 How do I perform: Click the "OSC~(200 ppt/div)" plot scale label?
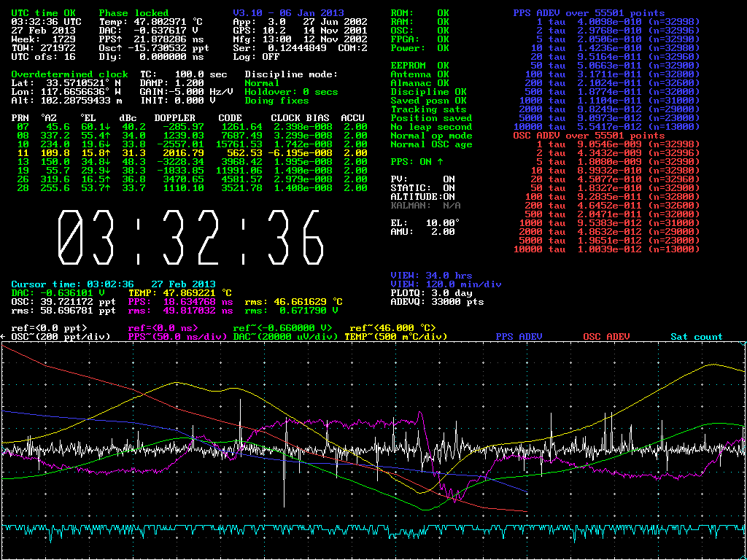pos(61,337)
